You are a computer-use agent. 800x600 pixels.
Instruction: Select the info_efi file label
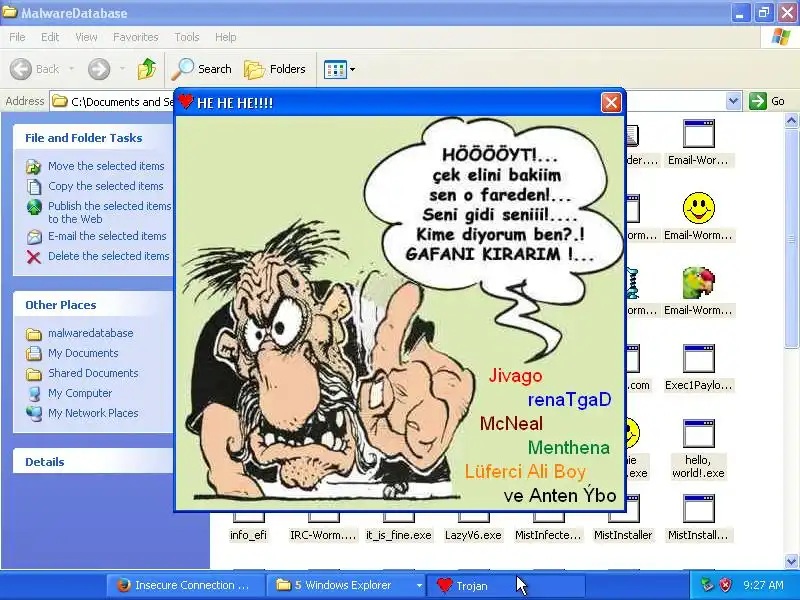pos(248,535)
